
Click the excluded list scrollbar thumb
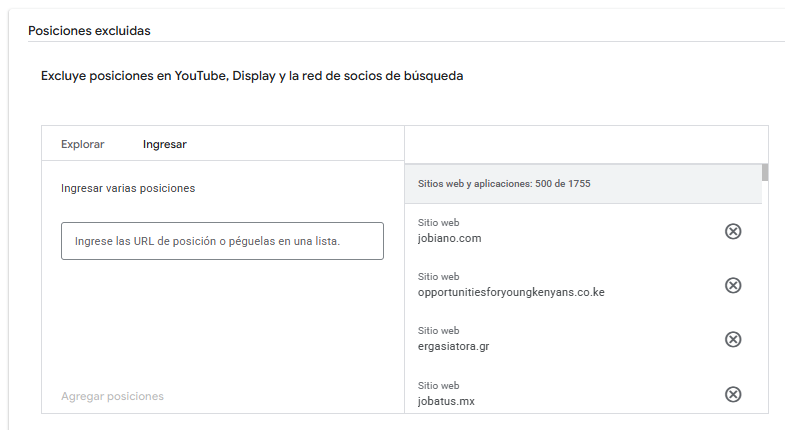coord(765,172)
